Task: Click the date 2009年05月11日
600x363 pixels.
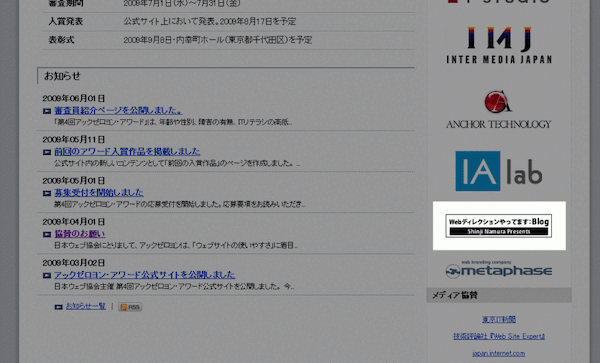Action: [73, 139]
